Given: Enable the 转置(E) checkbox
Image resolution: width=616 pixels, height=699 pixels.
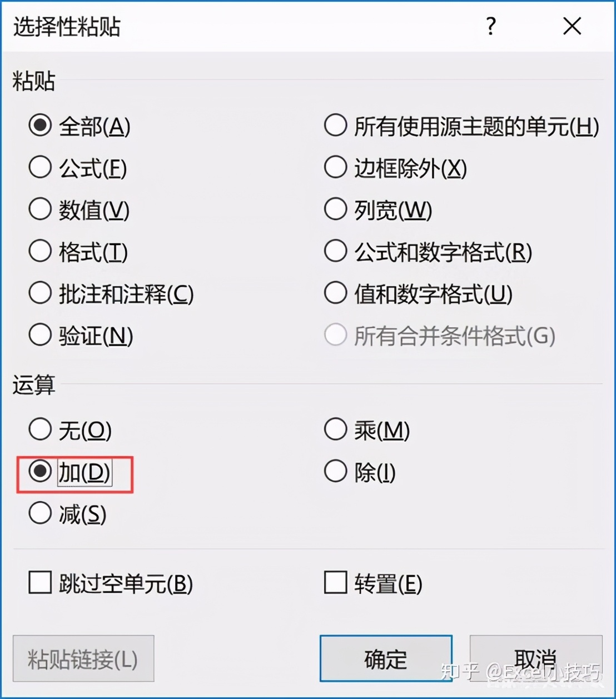Looking at the screenshot, I should 335,583.
